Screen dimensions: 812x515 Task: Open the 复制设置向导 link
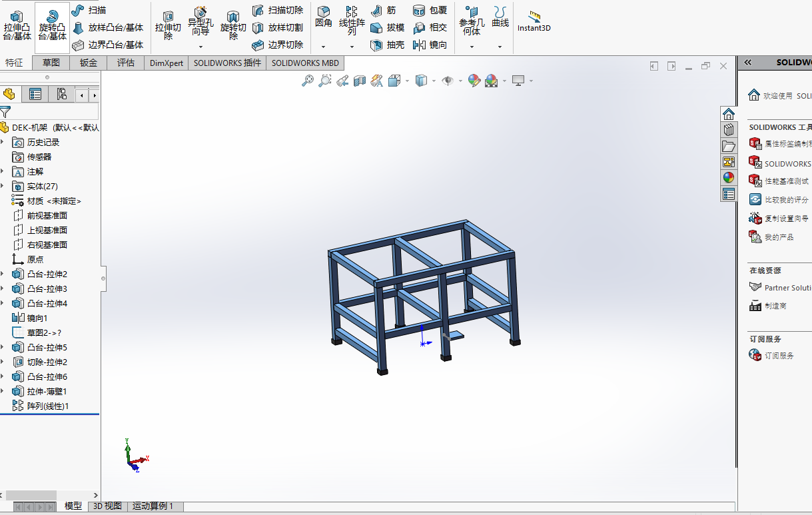tap(779, 218)
